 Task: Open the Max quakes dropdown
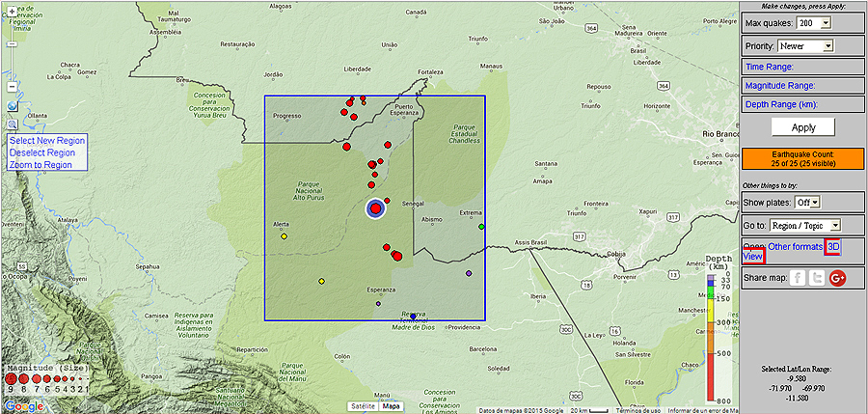[814, 23]
